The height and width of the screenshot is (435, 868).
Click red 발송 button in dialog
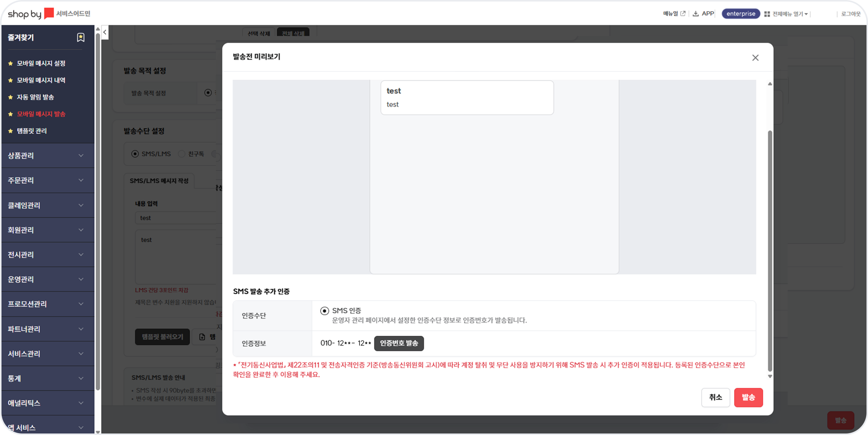pyautogui.click(x=748, y=398)
